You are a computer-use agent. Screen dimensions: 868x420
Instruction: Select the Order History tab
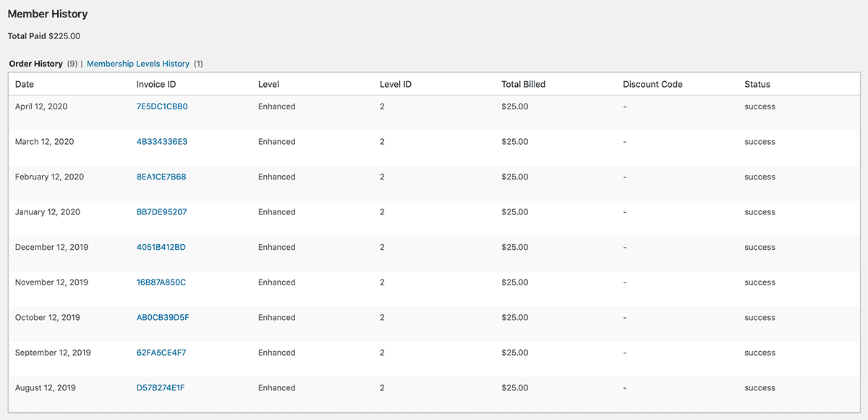coord(35,63)
